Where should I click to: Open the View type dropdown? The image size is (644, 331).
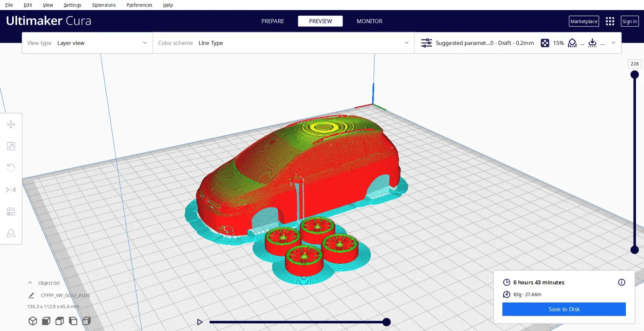click(87, 43)
